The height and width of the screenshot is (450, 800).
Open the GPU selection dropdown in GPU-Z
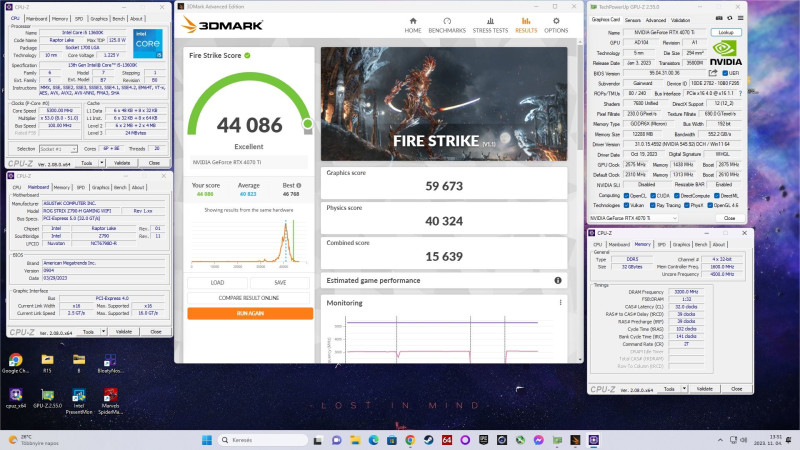point(633,218)
